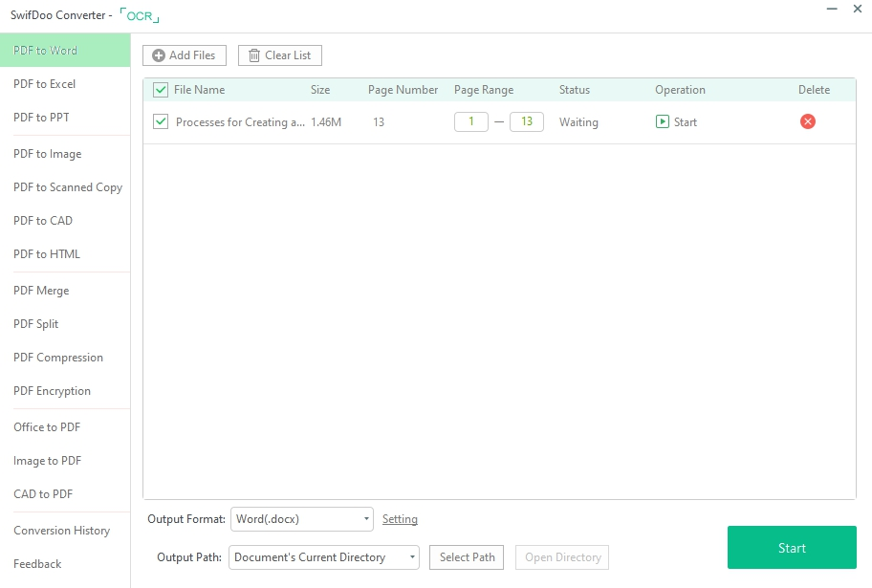Click the Start text in Operation column

[x=686, y=121]
